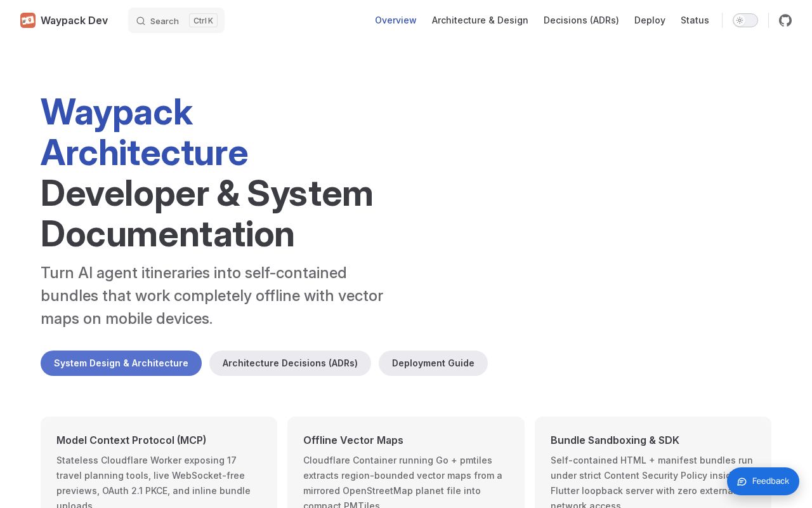Click the search magnifier icon
Screen dimensions: 812x508
tap(141, 21)
